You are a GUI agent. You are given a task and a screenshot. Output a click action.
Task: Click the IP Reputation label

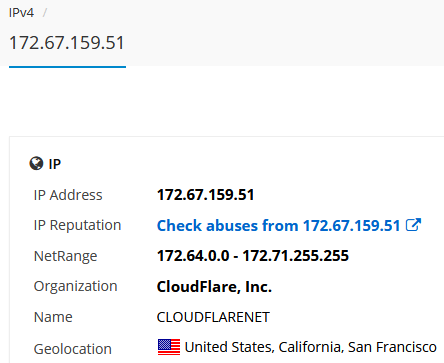(x=77, y=225)
